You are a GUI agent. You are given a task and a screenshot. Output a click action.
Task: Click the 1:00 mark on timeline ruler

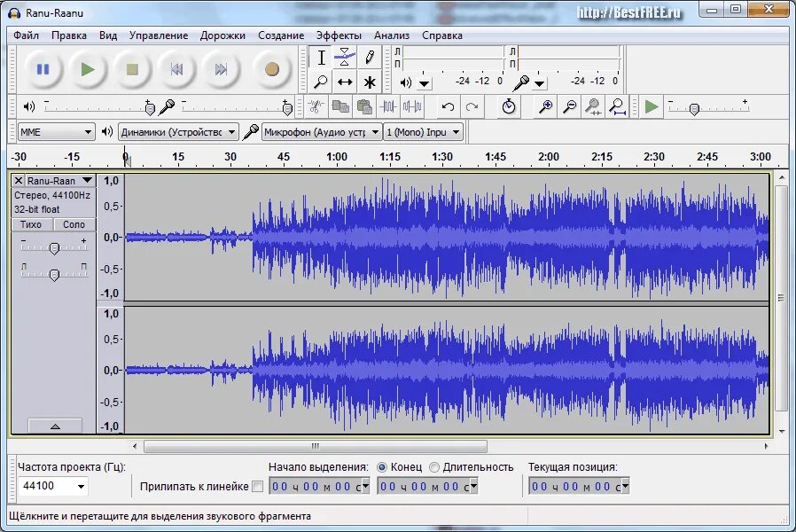337,156
